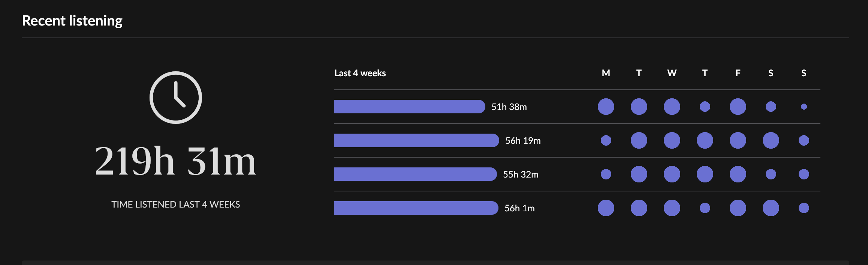This screenshot has height=265, width=868.
Task: Click Saturday dot in 56h 19m row
Action: pos(771,140)
